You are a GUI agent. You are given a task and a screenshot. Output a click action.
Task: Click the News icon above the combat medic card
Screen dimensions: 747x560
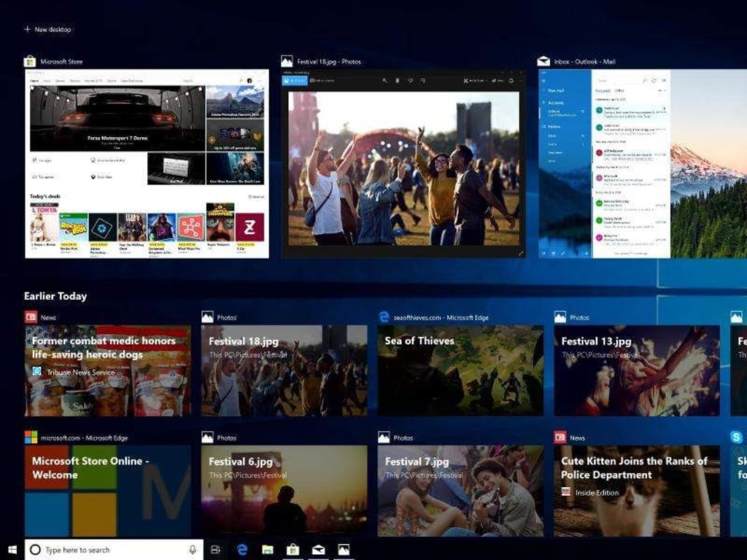click(31, 317)
